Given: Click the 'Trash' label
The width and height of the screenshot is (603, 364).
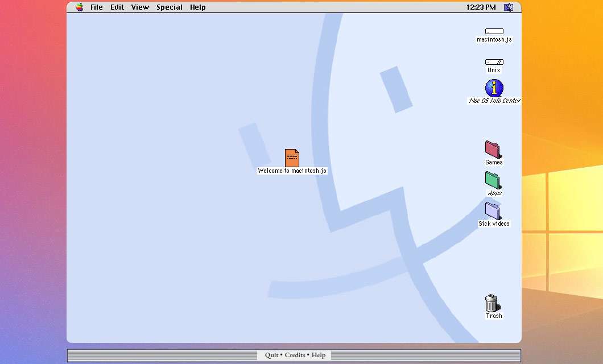Looking at the screenshot, I should tap(494, 316).
